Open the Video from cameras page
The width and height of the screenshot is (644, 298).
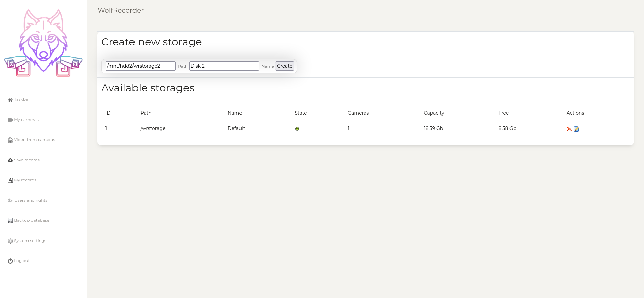point(35,140)
